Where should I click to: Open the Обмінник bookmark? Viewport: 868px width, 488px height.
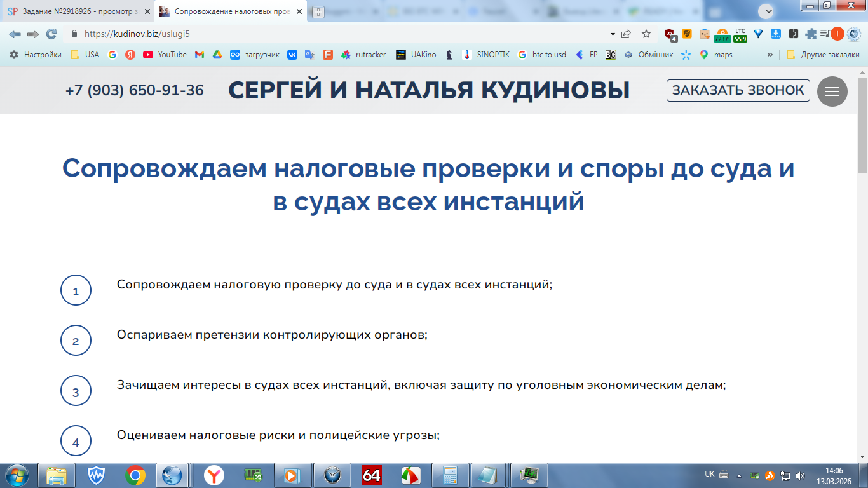pyautogui.click(x=648, y=55)
